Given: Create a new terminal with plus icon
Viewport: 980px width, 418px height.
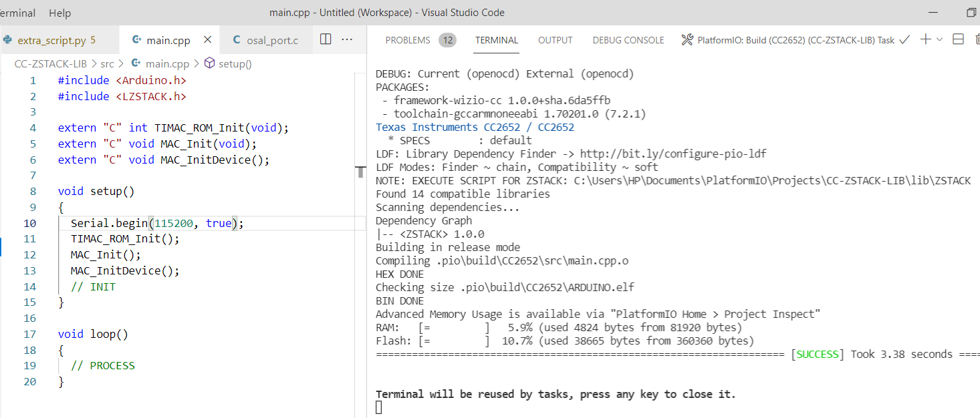Looking at the screenshot, I should 925,39.
